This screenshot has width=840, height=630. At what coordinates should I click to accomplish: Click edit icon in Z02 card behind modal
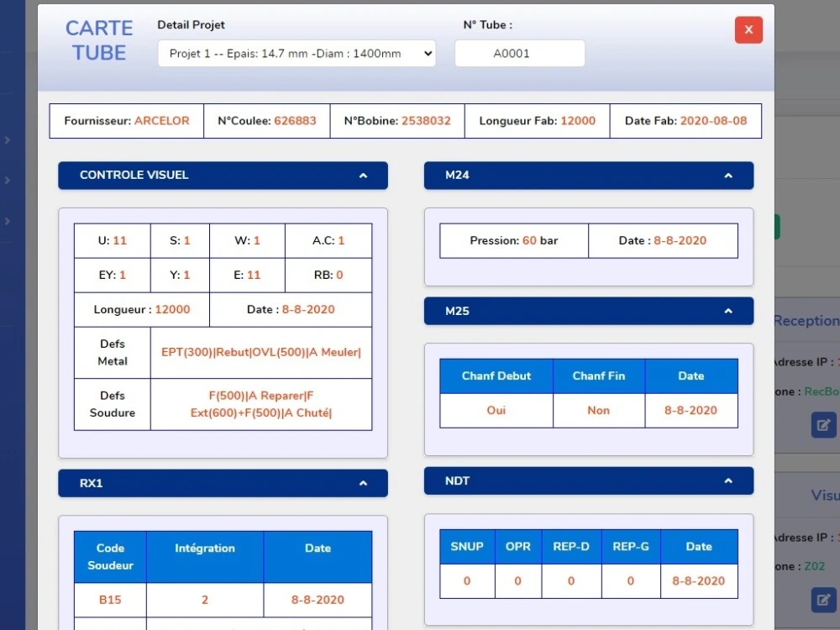tap(823, 600)
